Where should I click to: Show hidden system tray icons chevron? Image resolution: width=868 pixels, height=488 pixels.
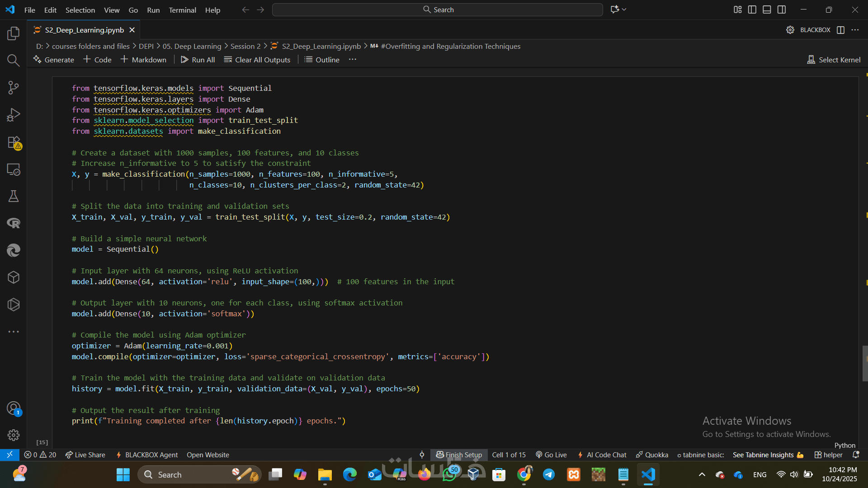coord(702,474)
